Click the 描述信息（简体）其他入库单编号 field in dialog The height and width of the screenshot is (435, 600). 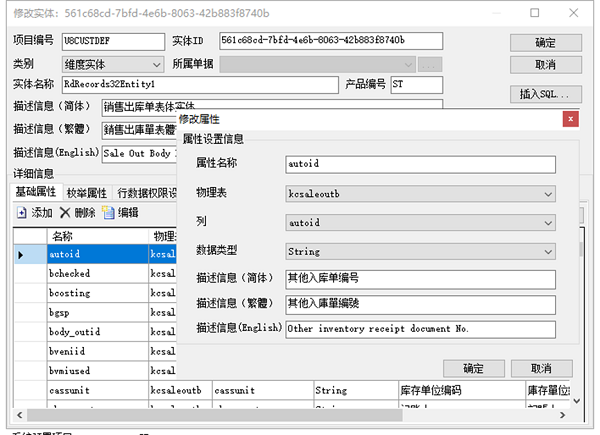420,279
